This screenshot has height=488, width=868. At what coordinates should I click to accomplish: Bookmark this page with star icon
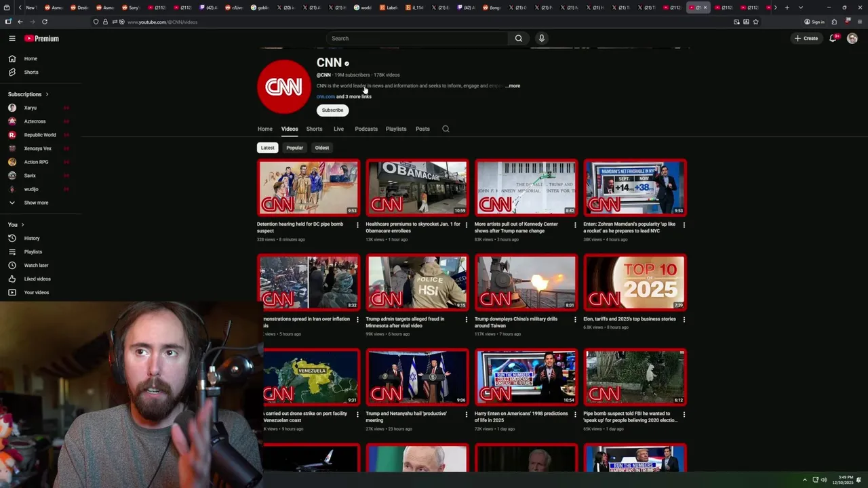[755, 22]
